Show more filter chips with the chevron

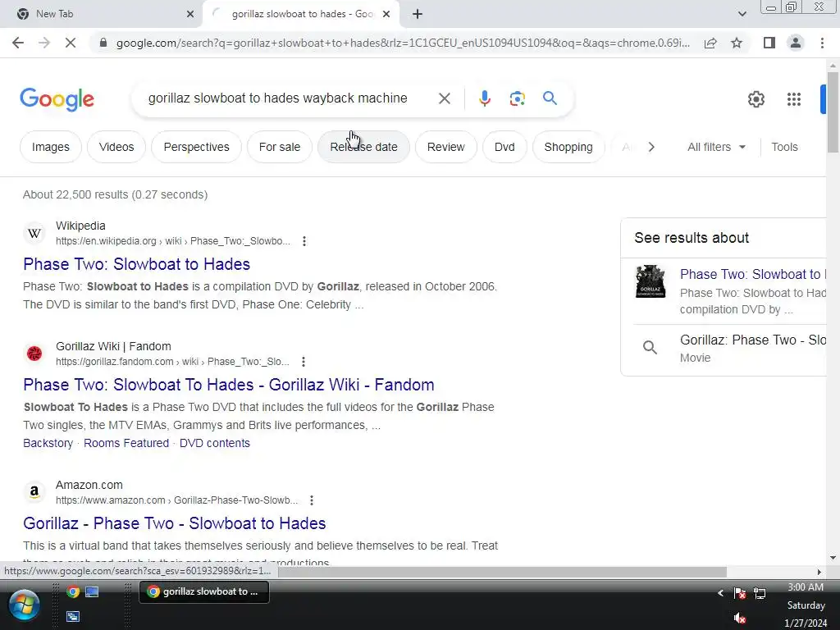[x=651, y=147]
